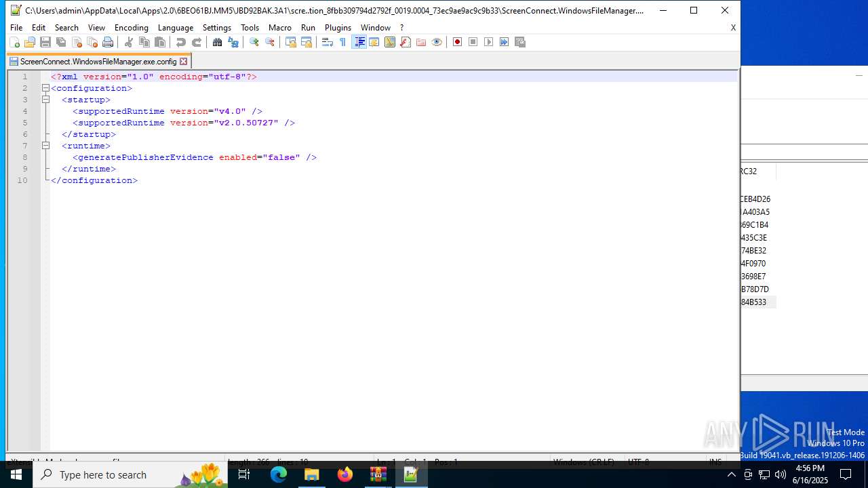The height and width of the screenshot is (488, 868).
Task: Open the ? help menu
Action: tap(401, 28)
